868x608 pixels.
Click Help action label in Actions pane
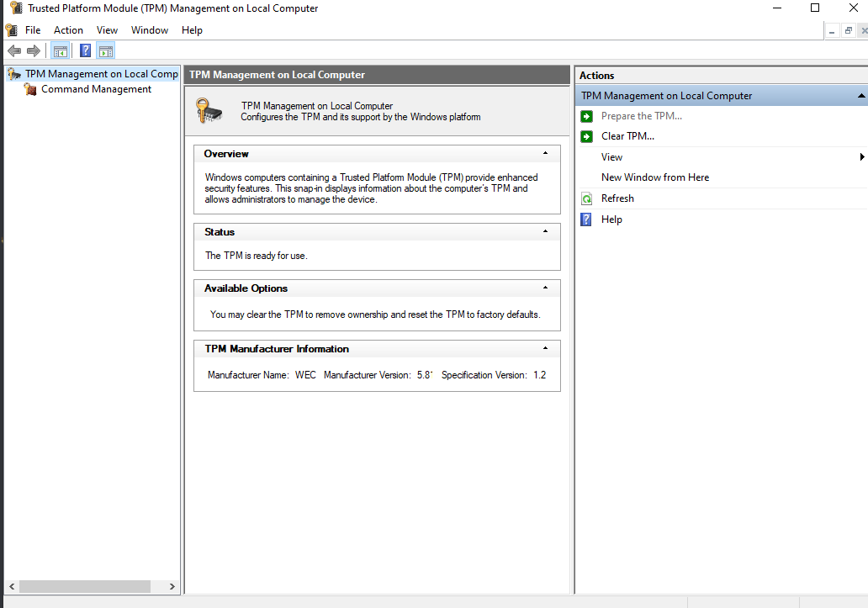click(611, 219)
